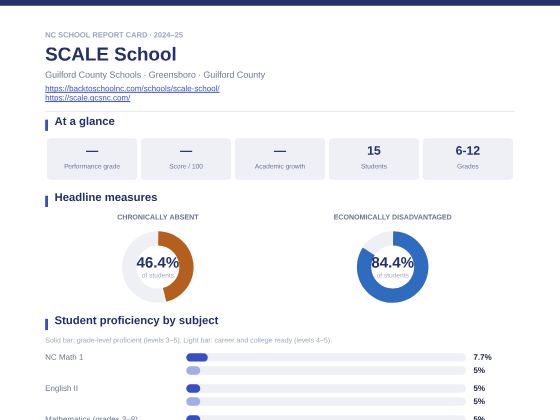Viewport: 560px width, 420px height.
Task: Select the Academic growth card
Action: tap(280, 159)
